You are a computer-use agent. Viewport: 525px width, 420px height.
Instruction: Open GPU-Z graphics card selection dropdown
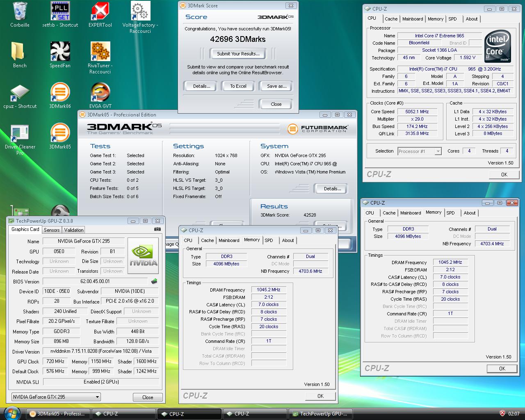click(56, 397)
